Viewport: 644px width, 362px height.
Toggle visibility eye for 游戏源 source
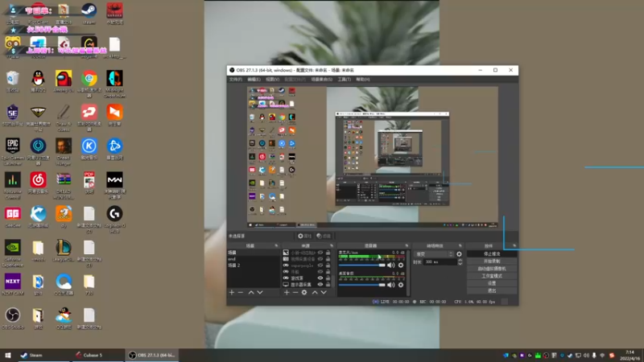click(x=320, y=278)
